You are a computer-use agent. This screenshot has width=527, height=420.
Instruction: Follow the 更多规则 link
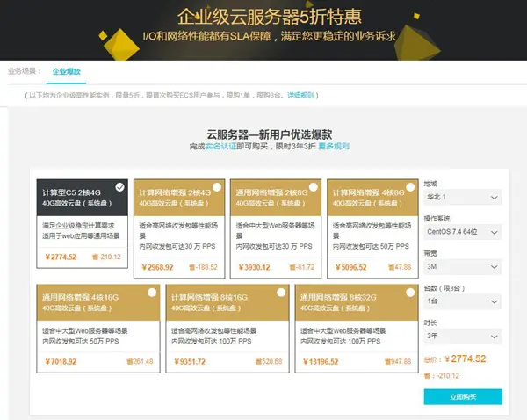pyautogui.click(x=334, y=146)
